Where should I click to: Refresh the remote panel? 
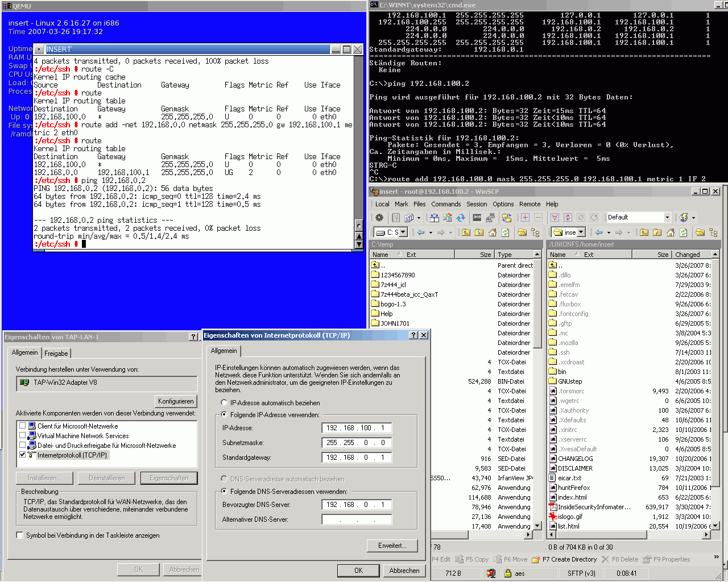[x=684, y=232]
